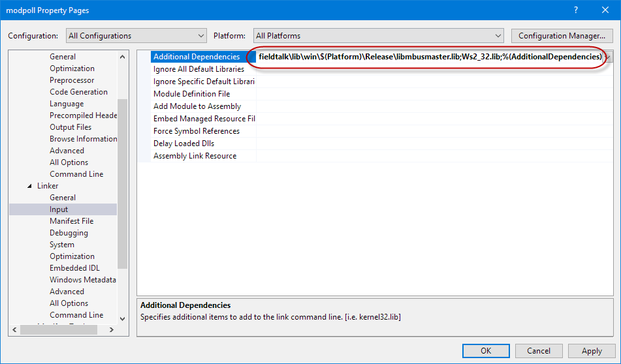This screenshot has width=621, height=364.
Task: Select Force Symbol References property
Action: [197, 131]
